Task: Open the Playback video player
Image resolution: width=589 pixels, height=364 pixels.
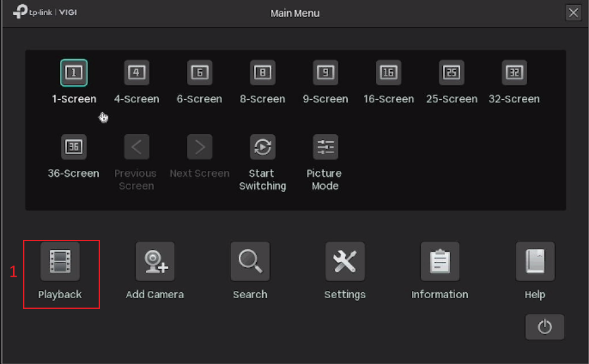Action: tap(61, 268)
